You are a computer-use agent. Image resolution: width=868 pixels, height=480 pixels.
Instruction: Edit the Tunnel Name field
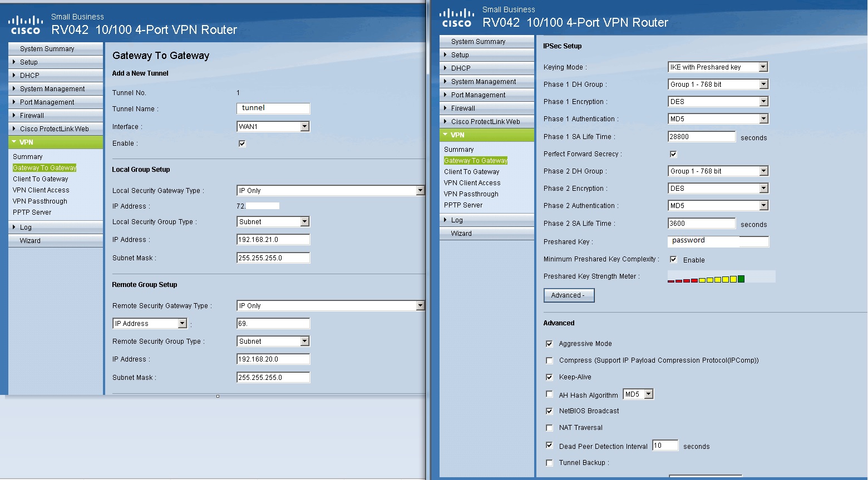click(x=273, y=108)
